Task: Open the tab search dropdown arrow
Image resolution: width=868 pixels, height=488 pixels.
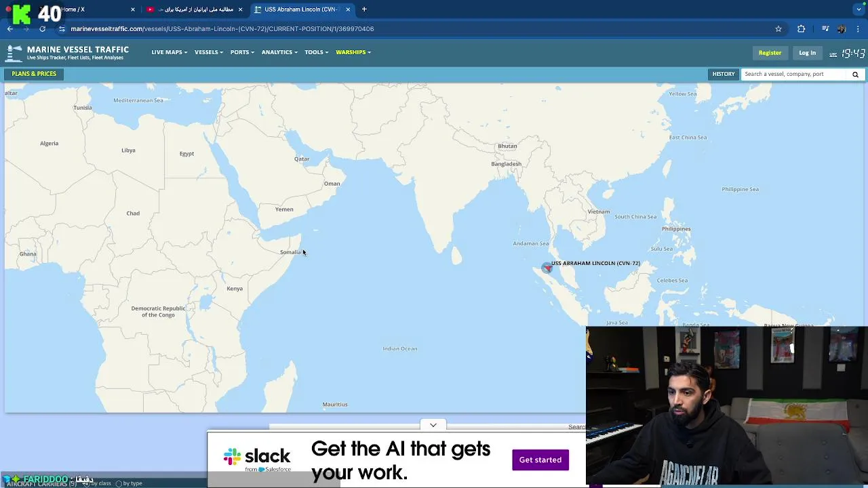Action: (859, 9)
